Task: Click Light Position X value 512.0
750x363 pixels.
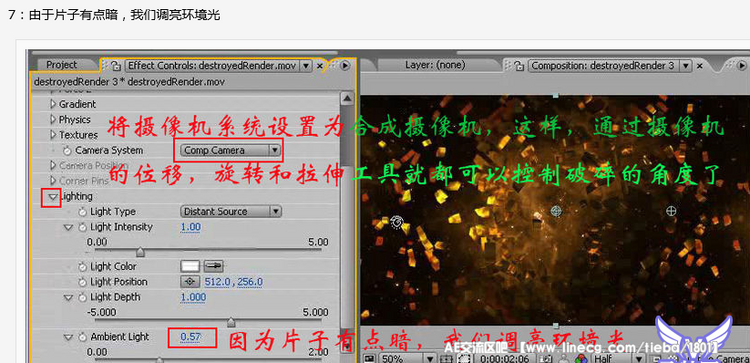Action: pyautogui.click(x=217, y=282)
